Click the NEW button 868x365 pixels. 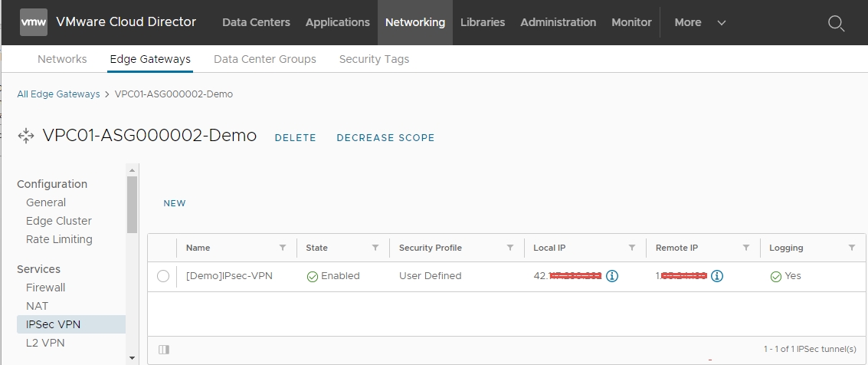175,203
